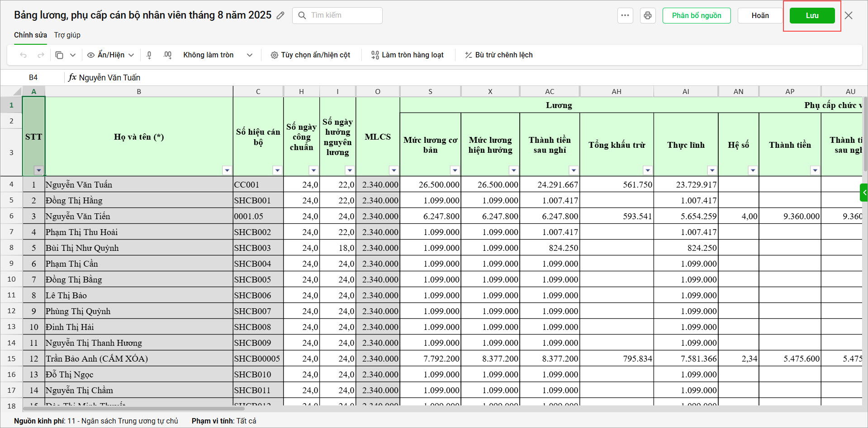Image resolution: width=868 pixels, height=428 pixels.
Task: Open the three-dot more options menu
Action: point(625,16)
